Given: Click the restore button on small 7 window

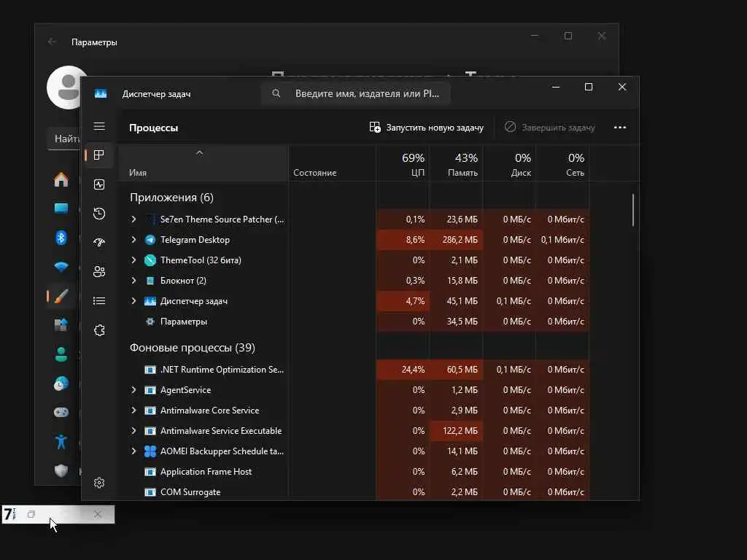Looking at the screenshot, I should 31,514.
